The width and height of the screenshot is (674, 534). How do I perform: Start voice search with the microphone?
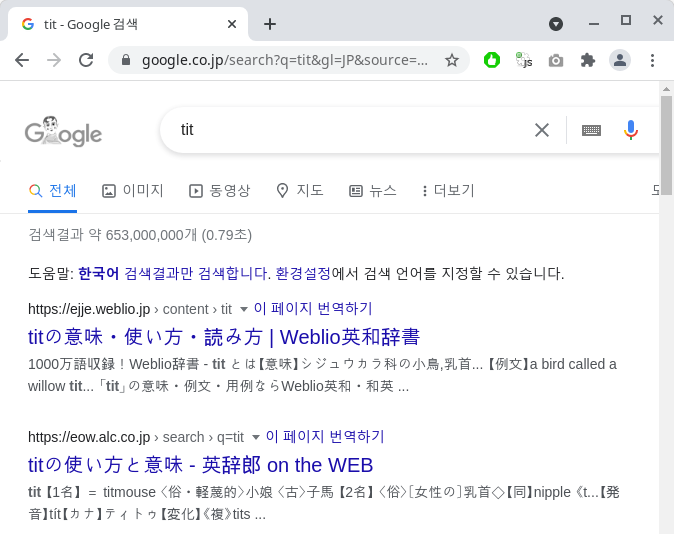[631, 130]
